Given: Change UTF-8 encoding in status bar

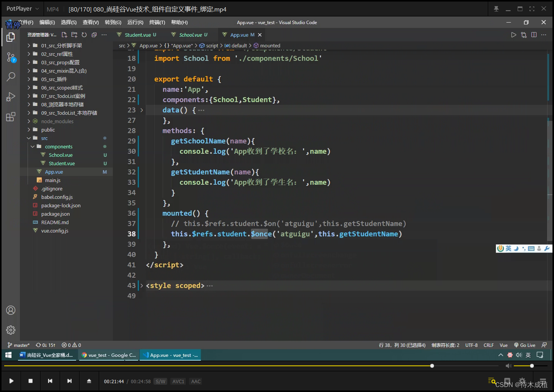Looking at the screenshot, I should [471, 345].
